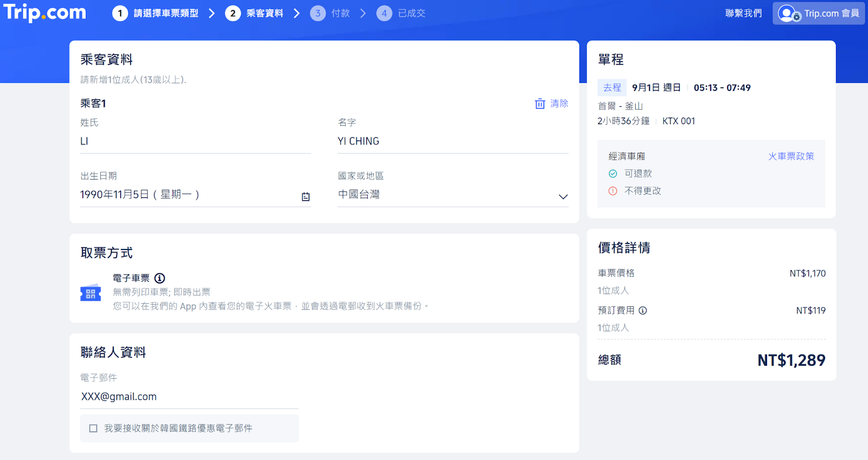
Task: Click the info icon next to 預訂費用
Action: click(x=643, y=310)
